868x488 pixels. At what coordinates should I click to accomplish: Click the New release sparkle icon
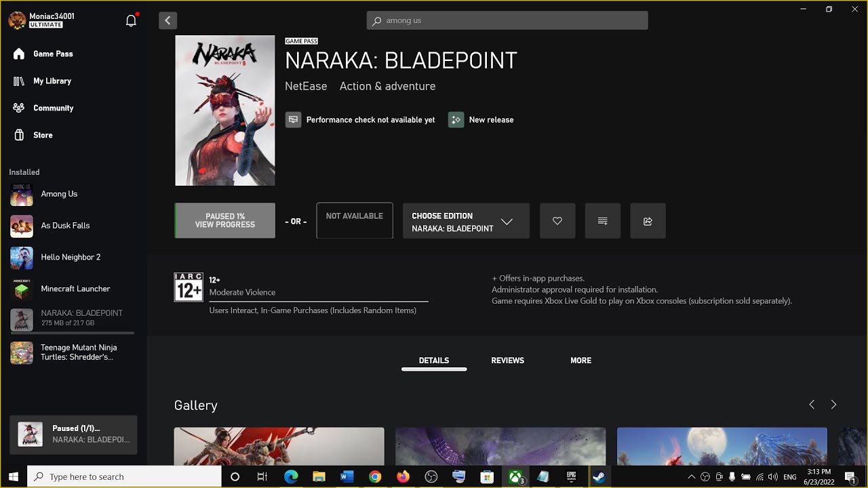(x=456, y=120)
